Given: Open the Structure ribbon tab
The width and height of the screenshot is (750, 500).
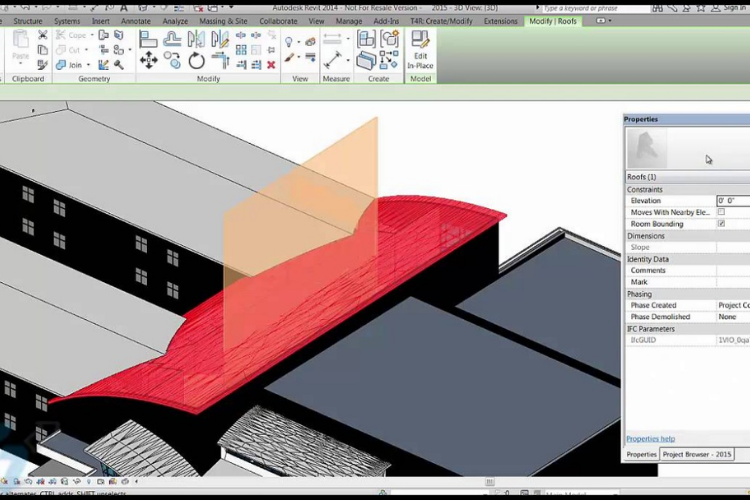Looking at the screenshot, I should tap(28, 21).
